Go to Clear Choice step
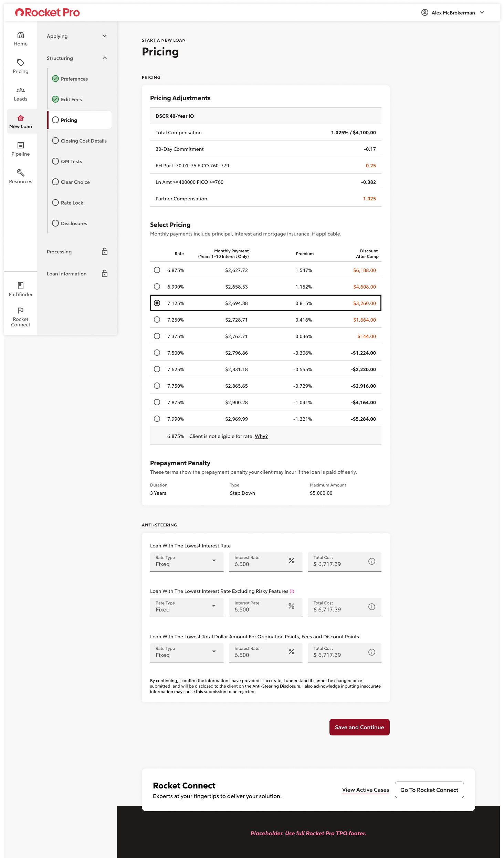The height and width of the screenshot is (858, 504). 75,182
